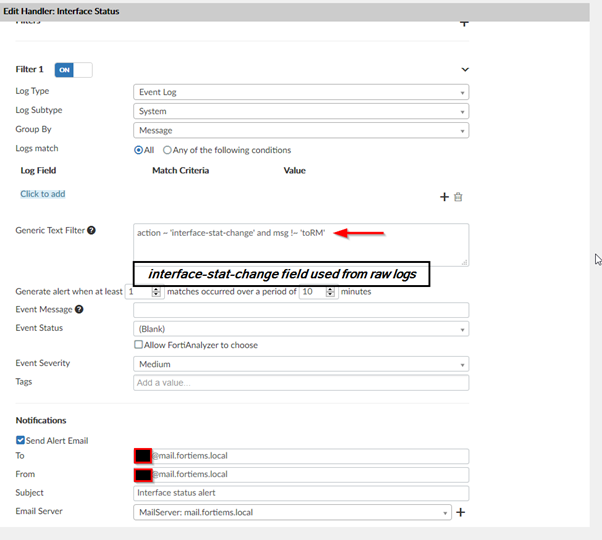
Task: Click the Tags Add a value field
Action: 300,383
